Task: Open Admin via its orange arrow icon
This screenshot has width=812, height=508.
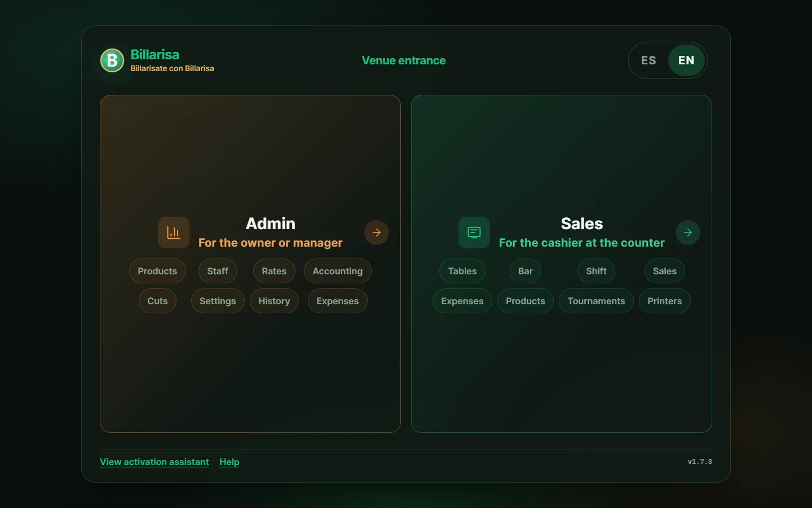Action: pos(377,233)
